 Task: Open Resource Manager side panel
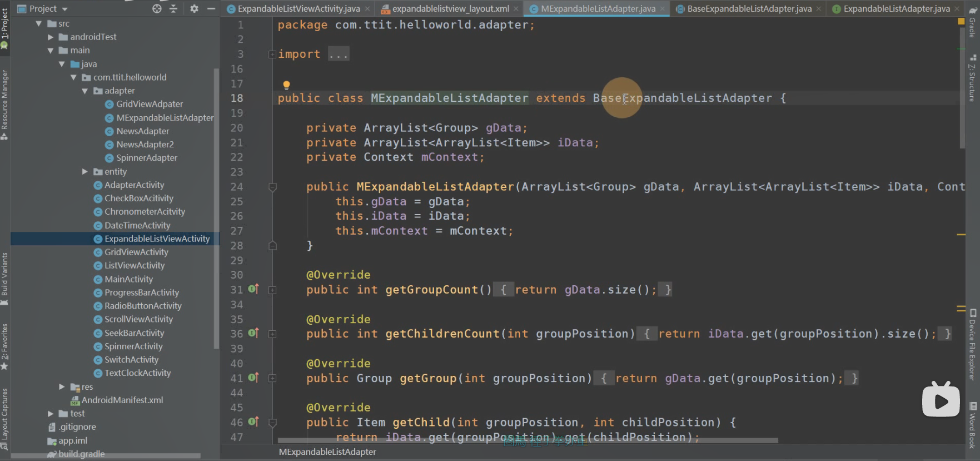4,104
